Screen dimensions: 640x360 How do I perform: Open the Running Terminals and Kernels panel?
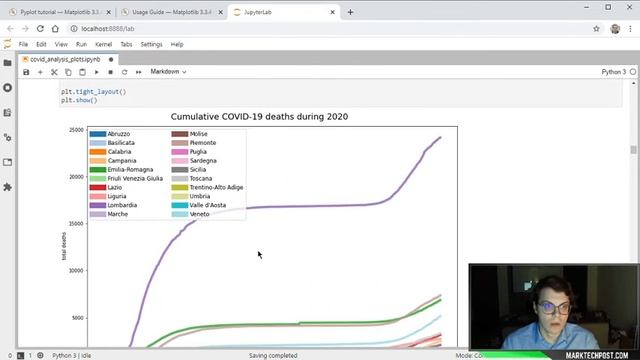(7, 88)
